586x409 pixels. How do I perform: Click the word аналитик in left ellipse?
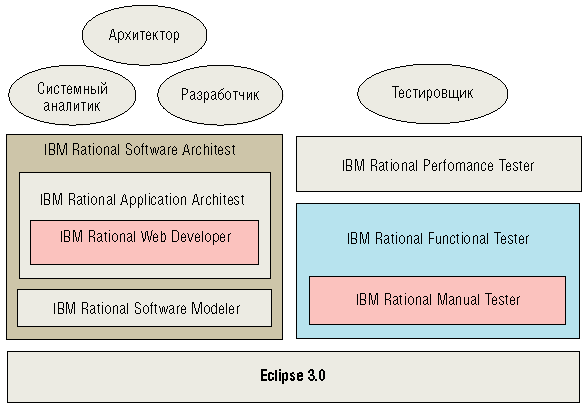coord(72,106)
